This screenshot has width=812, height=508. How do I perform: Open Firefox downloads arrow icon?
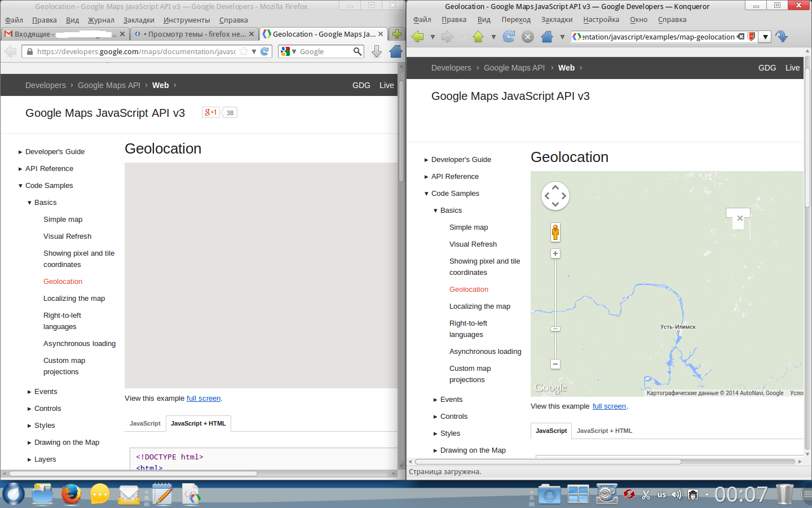377,51
